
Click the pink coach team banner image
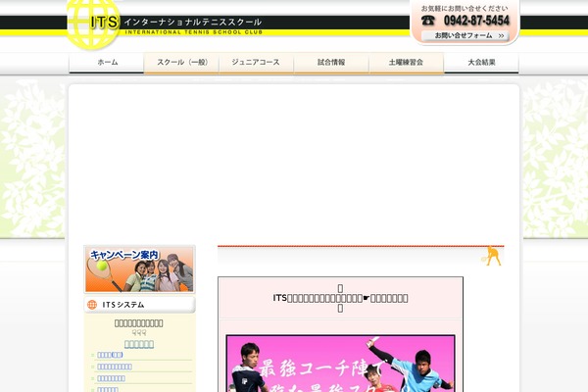(x=340, y=364)
